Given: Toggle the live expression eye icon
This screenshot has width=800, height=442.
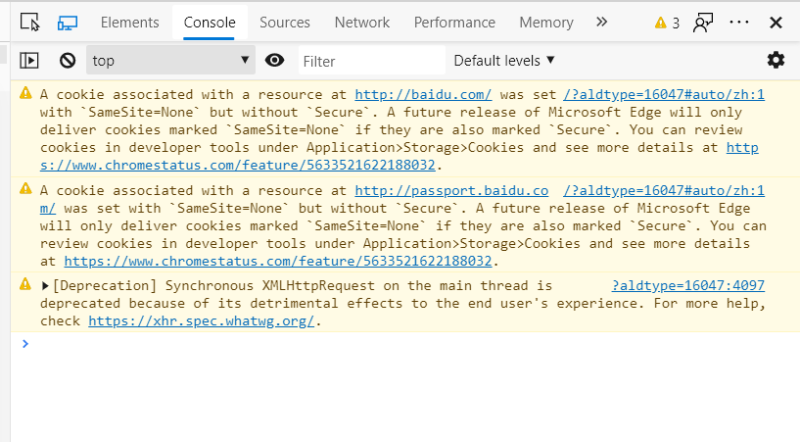Looking at the screenshot, I should point(274,60).
